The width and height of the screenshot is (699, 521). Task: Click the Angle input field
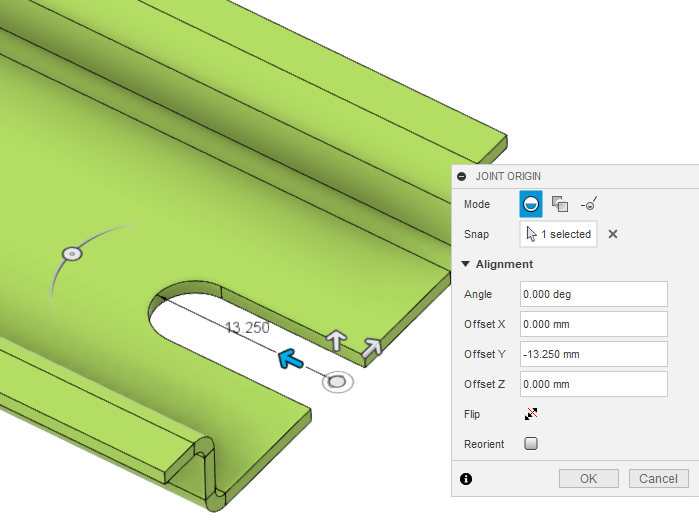click(x=594, y=294)
